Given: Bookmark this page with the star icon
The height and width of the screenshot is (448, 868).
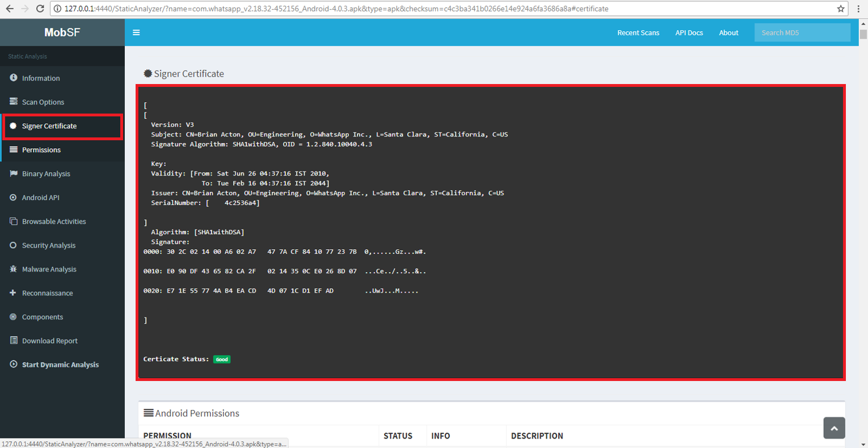Looking at the screenshot, I should (x=841, y=9).
